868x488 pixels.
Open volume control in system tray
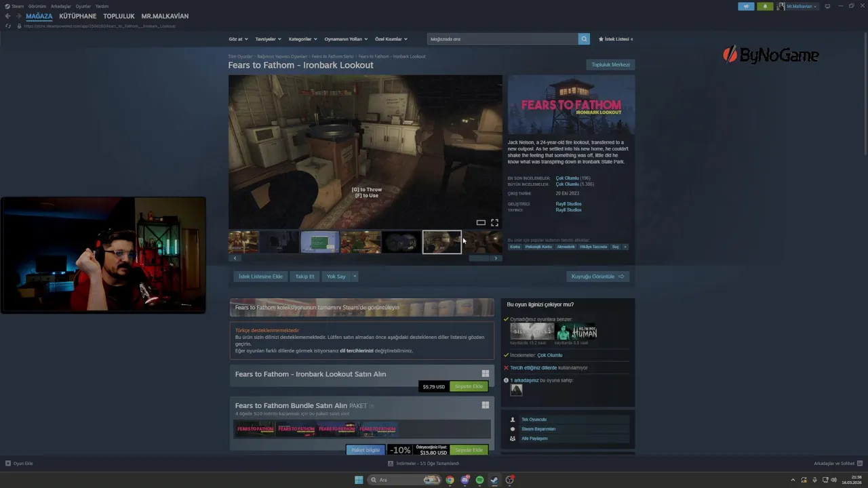pos(834,480)
